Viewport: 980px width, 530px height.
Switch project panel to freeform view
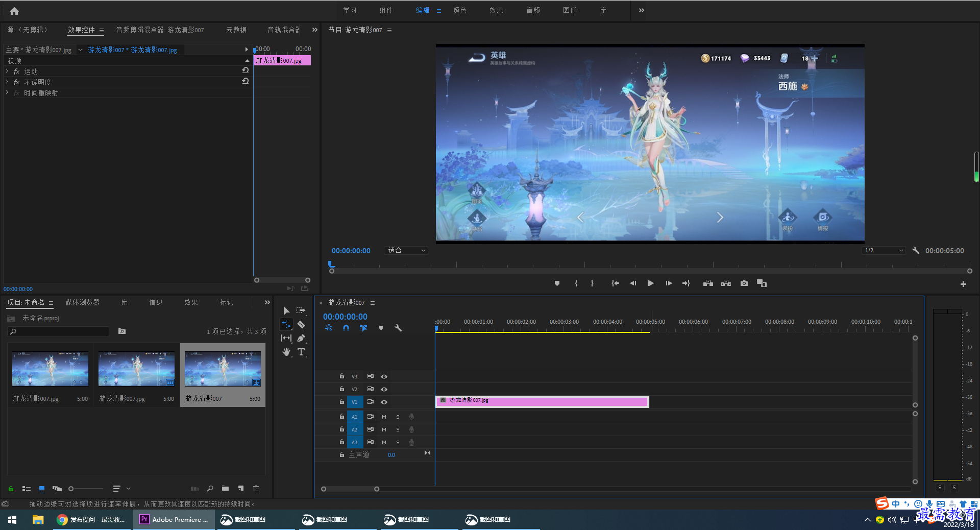click(57, 489)
